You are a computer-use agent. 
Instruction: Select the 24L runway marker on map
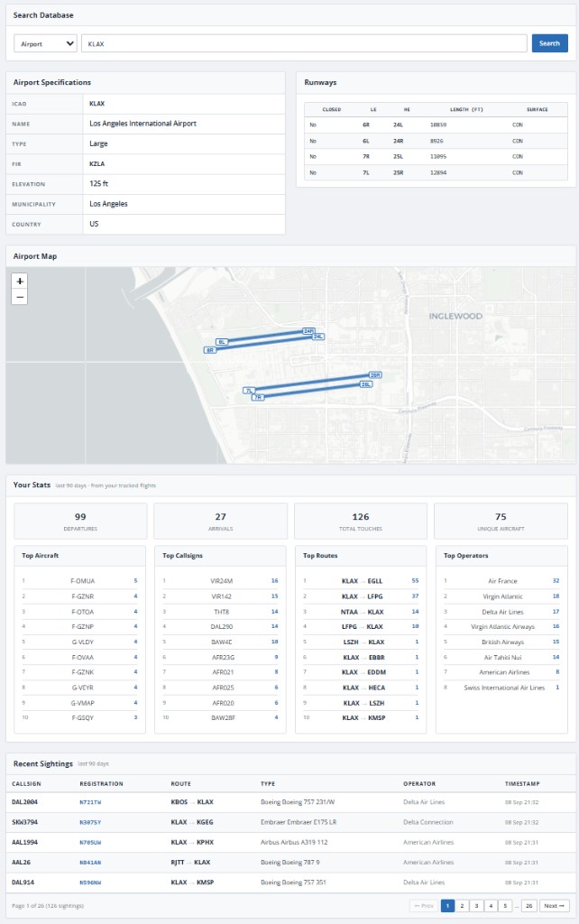point(318,337)
